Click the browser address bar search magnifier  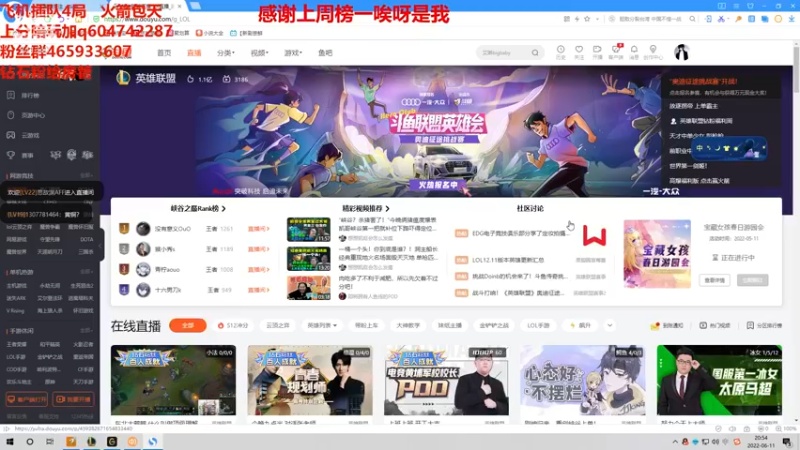point(692,19)
